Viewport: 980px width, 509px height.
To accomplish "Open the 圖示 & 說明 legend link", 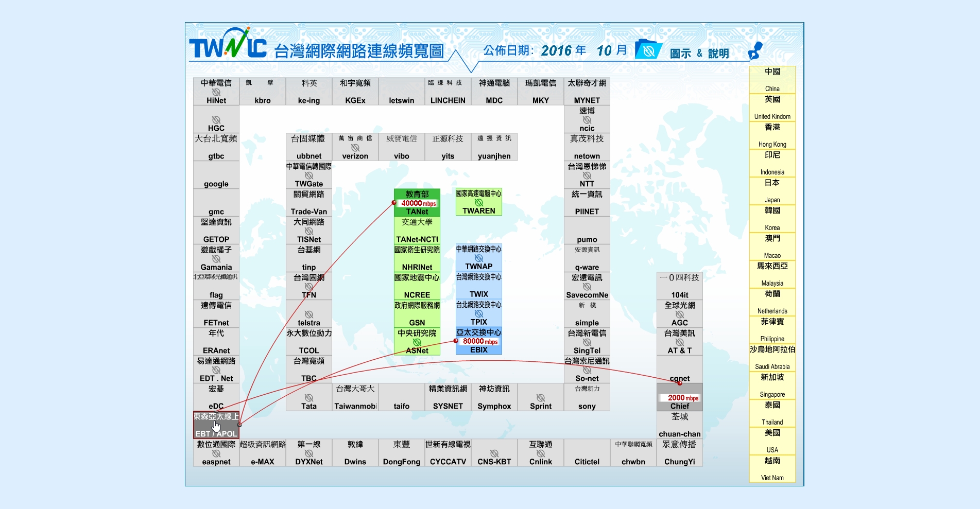I will [699, 54].
